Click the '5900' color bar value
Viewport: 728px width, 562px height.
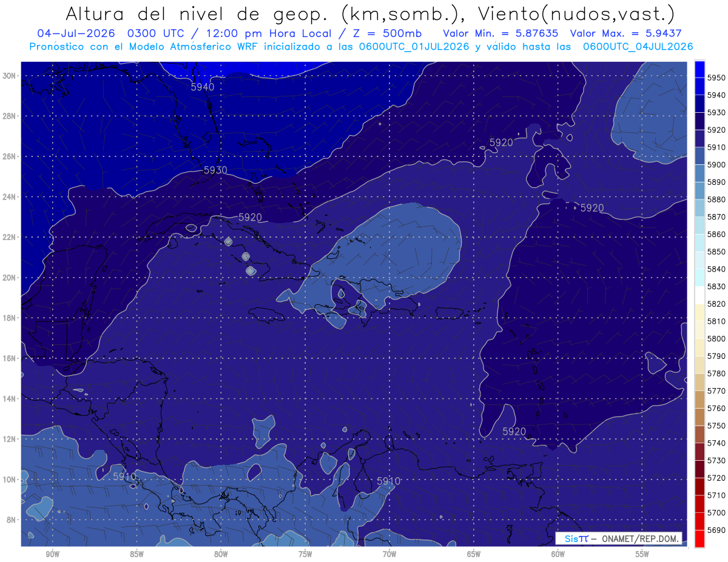pos(716,165)
